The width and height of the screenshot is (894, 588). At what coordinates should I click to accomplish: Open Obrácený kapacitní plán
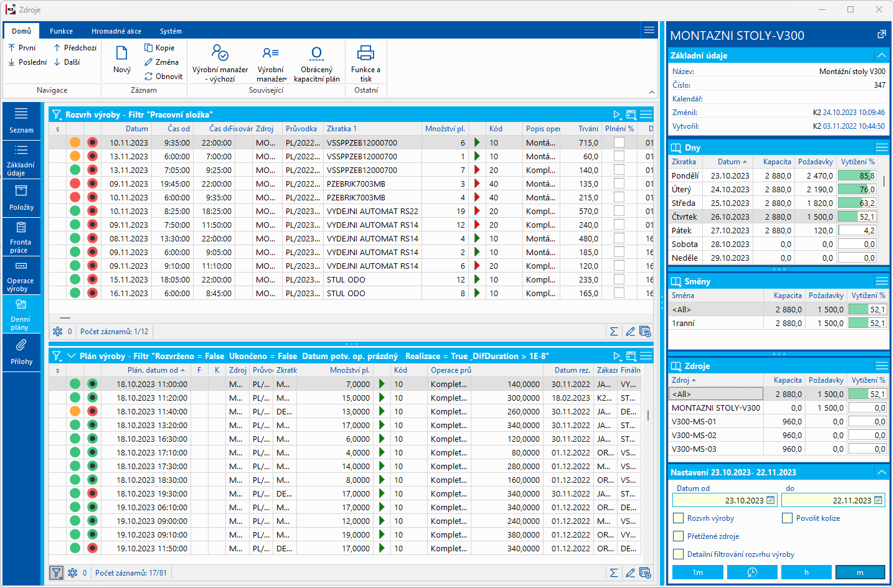click(316, 53)
